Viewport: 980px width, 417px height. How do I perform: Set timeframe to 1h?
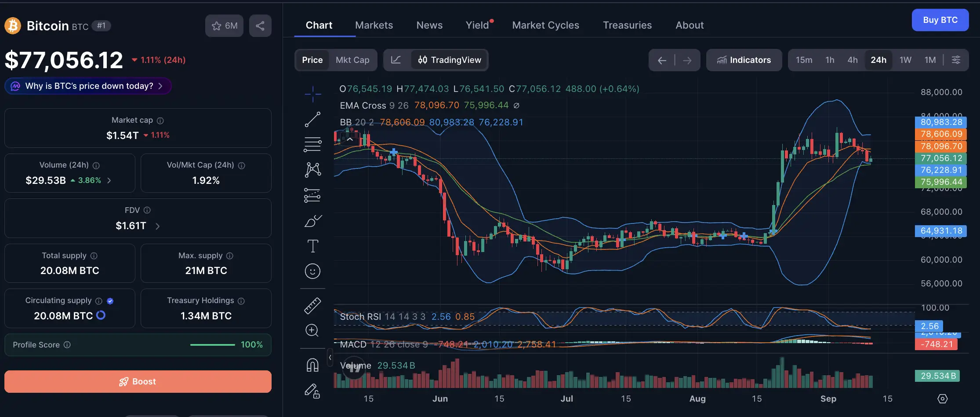point(830,60)
